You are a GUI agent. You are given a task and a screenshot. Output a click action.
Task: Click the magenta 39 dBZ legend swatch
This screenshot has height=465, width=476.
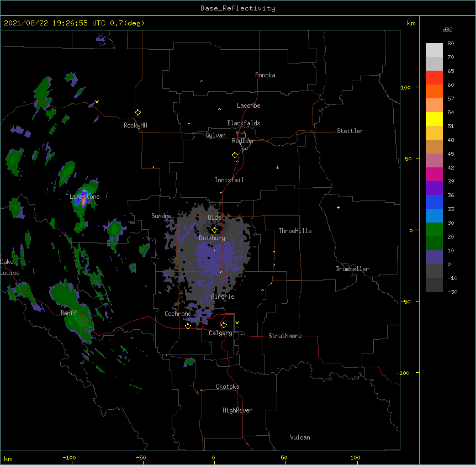434,174
